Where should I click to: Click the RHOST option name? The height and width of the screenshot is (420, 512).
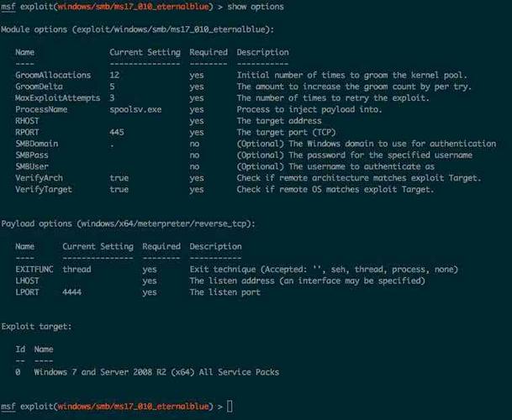[x=29, y=121]
